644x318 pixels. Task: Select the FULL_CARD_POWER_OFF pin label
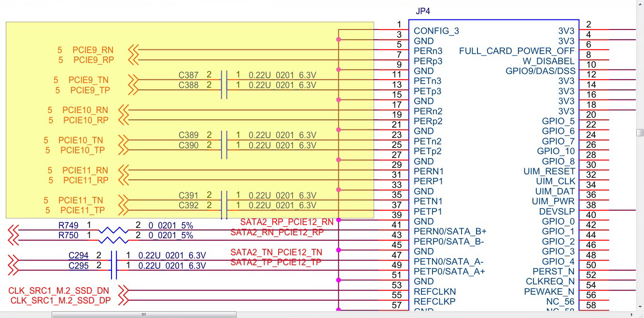click(517, 51)
